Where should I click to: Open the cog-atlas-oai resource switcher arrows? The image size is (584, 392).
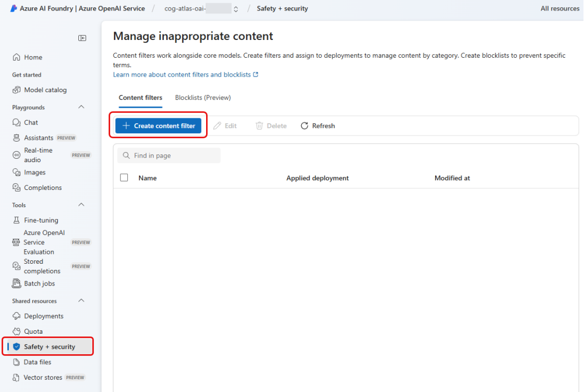[x=236, y=8]
